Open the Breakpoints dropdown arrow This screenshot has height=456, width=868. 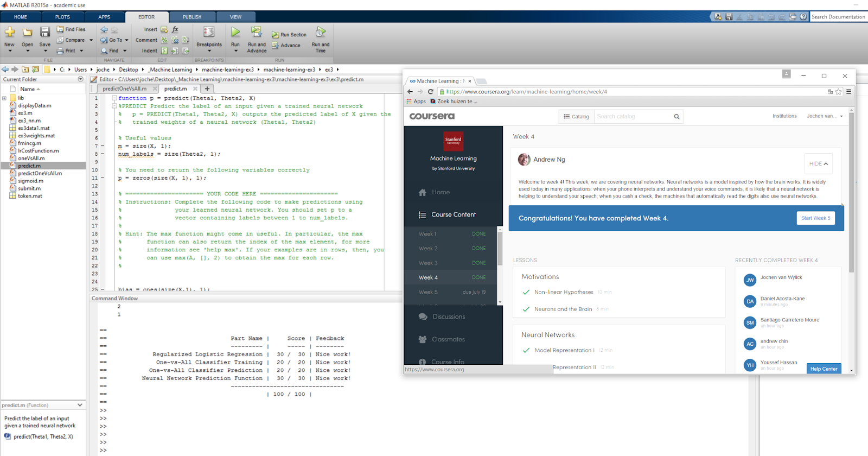point(209,51)
